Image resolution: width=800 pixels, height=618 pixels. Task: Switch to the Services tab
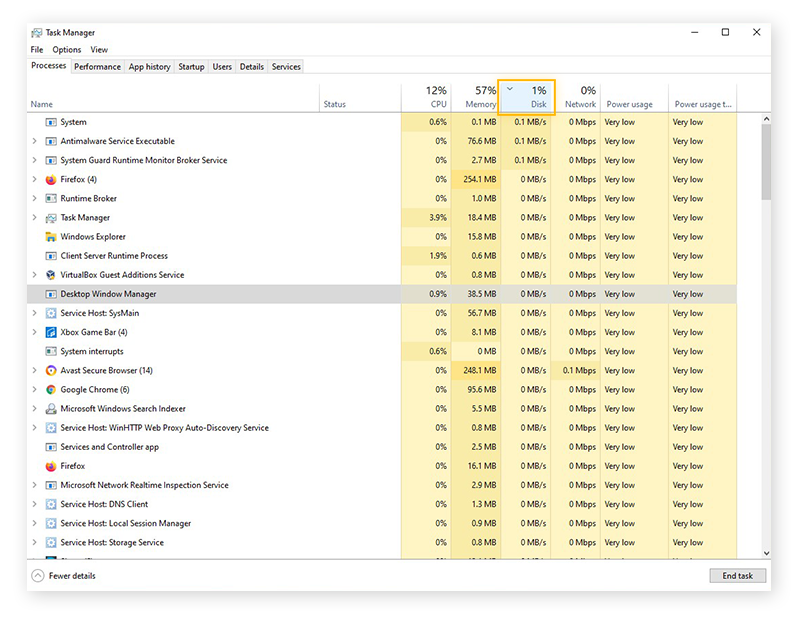pos(286,66)
